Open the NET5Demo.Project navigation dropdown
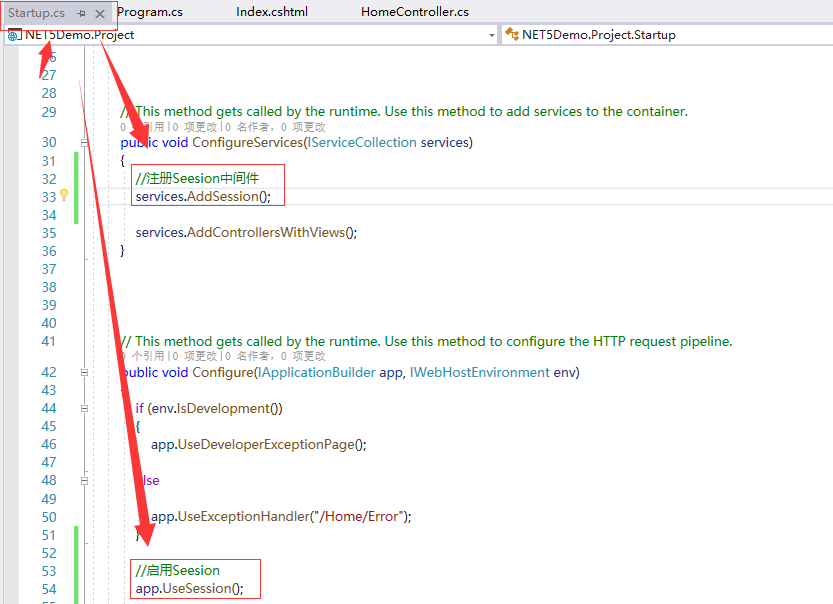The width and height of the screenshot is (833, 604). click(x=490, y=34)
